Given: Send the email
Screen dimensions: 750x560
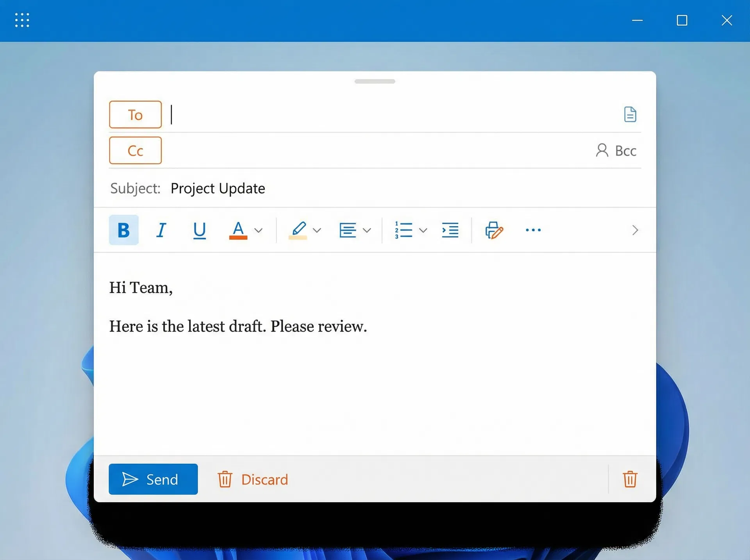Looking at the screenshot, I should pyautogui.click(x=153, y=479).
